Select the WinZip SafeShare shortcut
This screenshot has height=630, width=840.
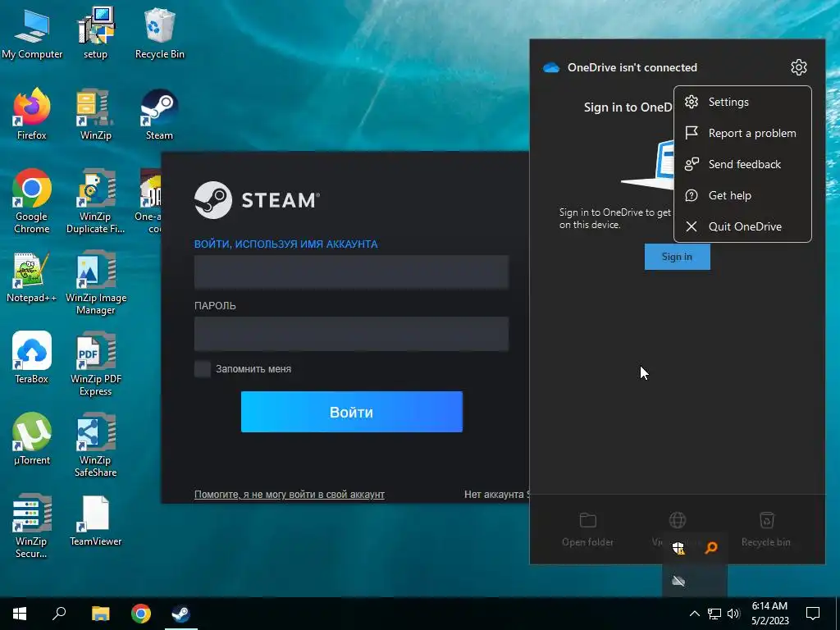pos(95,445)
